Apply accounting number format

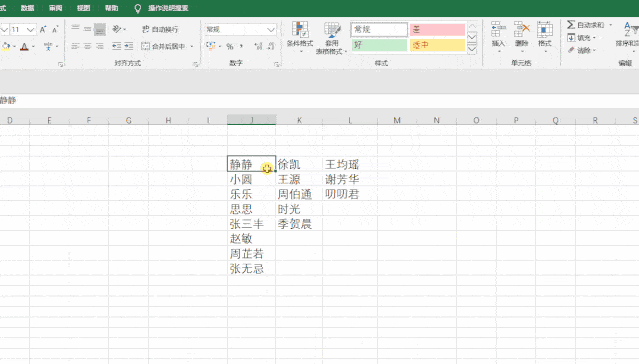pos(210,46)
